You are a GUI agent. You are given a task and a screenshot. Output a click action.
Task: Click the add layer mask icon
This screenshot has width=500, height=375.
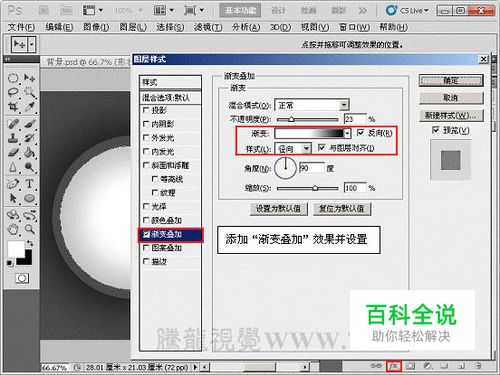(411, 366)
